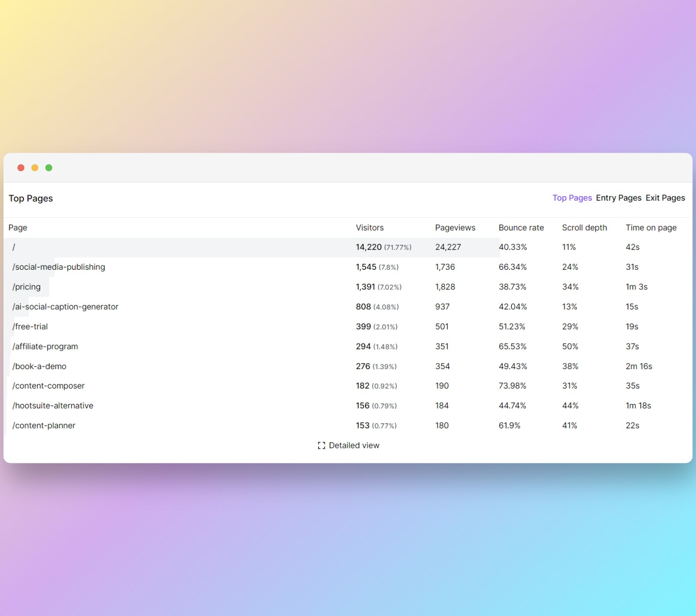696x616 pixels.
Task: Click the /book-a-demo page link
Action: pyautogui.click(x=39, y=367)
